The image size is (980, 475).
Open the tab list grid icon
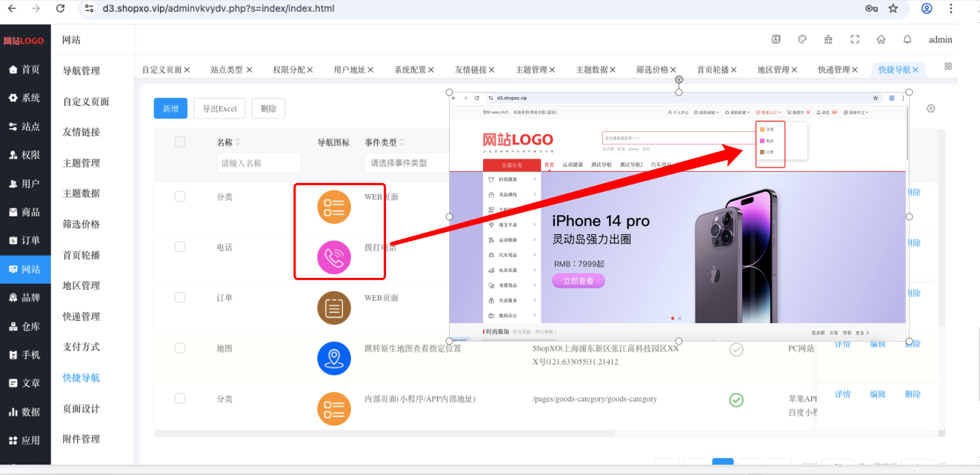tap(948, 66)
